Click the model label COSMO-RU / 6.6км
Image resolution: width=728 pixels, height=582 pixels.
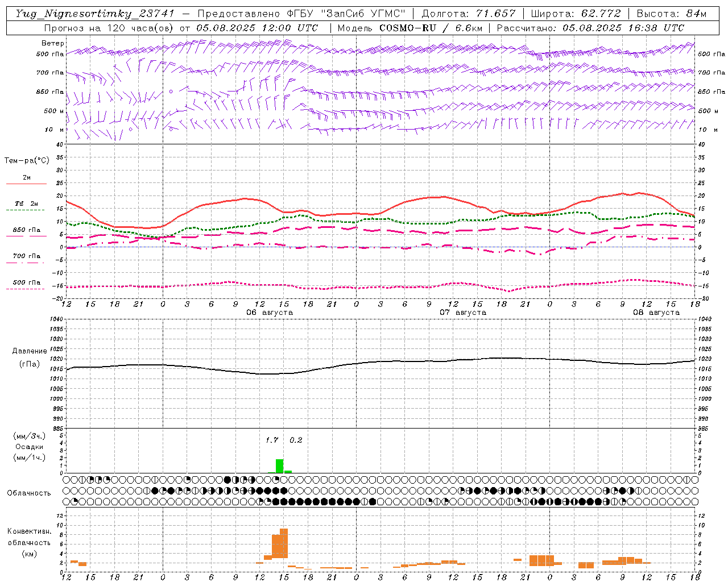431,28
